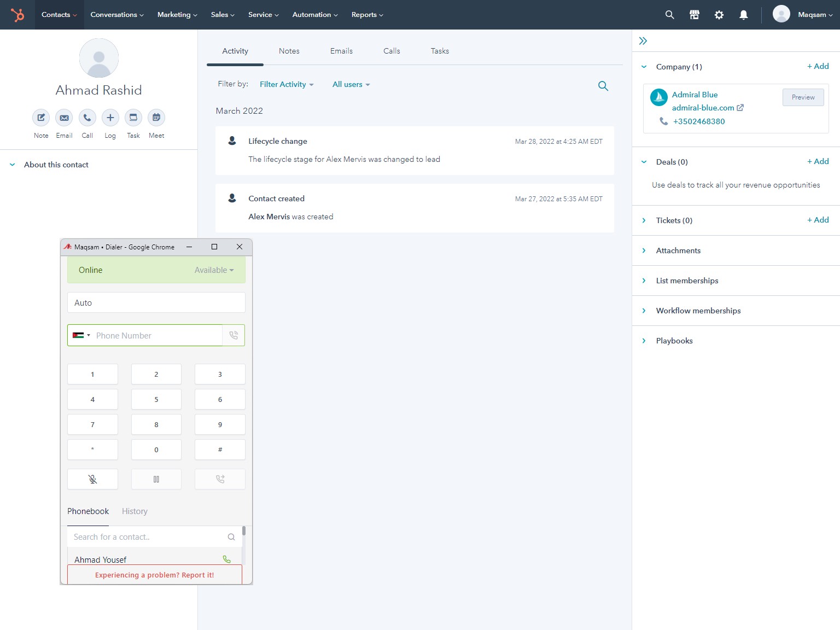The height and width of the screenshot is (630, 840).
Task: Click the HubSpot sprocket logo
Action: click(x=17, y=15)
